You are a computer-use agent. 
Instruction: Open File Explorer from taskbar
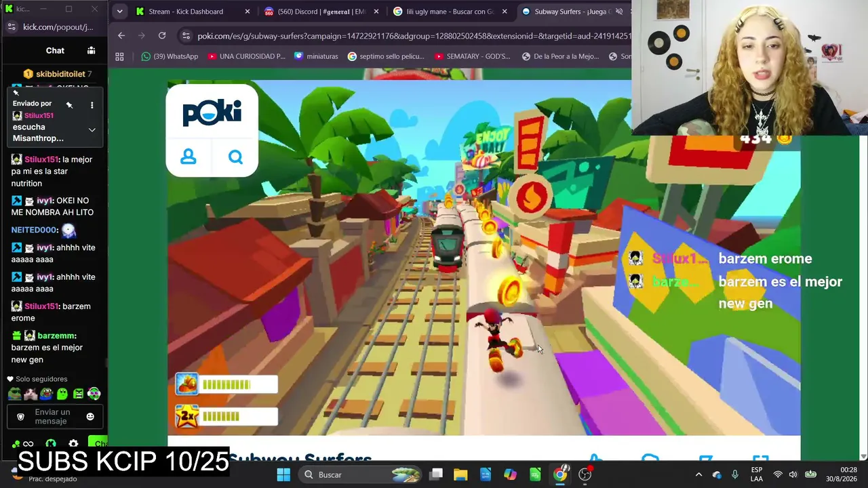pos(460,474)
